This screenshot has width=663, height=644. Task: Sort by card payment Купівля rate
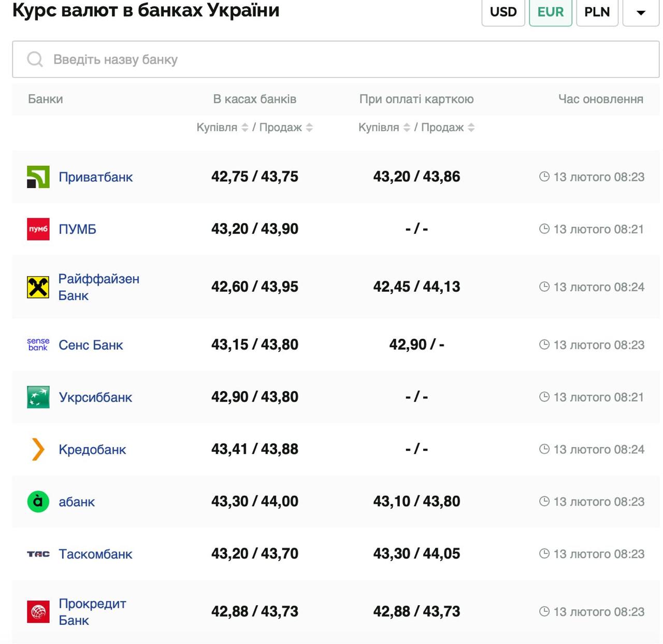(407, 127)
